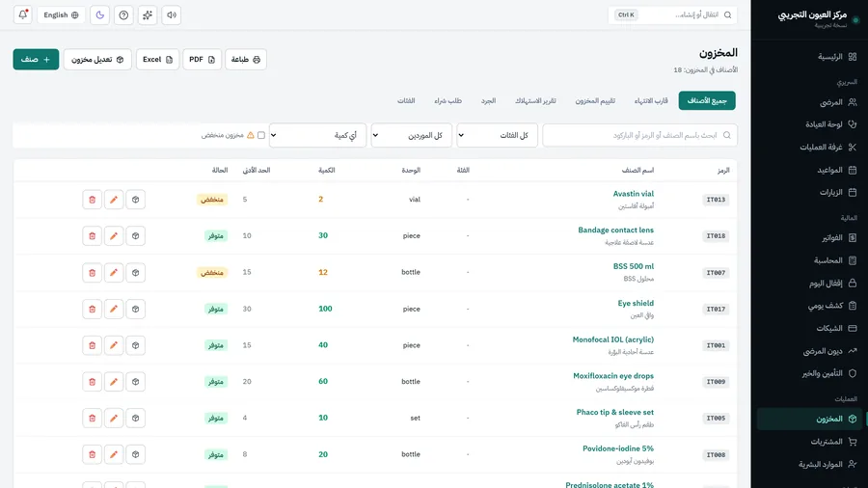Add a new item with صنف button
This screenshot has width=868, height=488.
click(36, 59)
